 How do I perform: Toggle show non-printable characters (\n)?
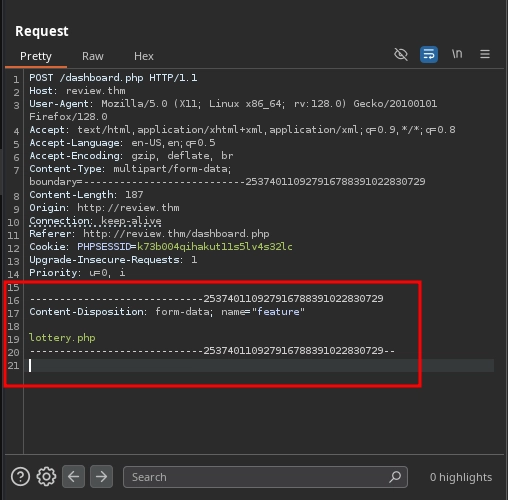tap(457, 54)
